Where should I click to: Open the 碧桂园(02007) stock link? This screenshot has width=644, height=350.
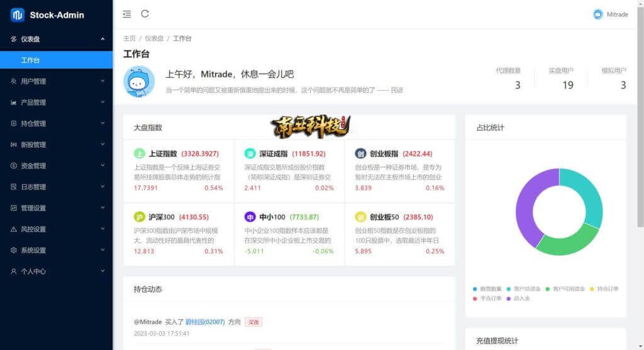coord(204,322)
